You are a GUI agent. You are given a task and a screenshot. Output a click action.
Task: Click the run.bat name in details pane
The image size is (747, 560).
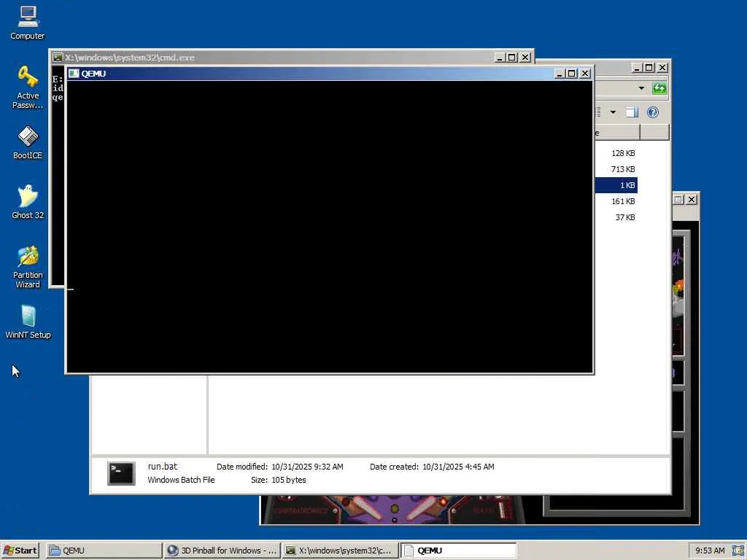(163, 467)
